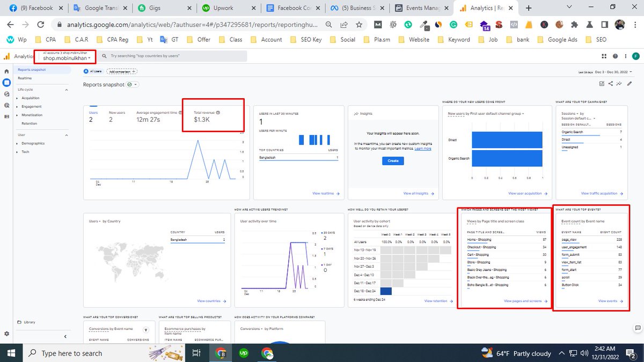Select Retention in sidebar
The image size is (644, 362).
pos(30,123)
